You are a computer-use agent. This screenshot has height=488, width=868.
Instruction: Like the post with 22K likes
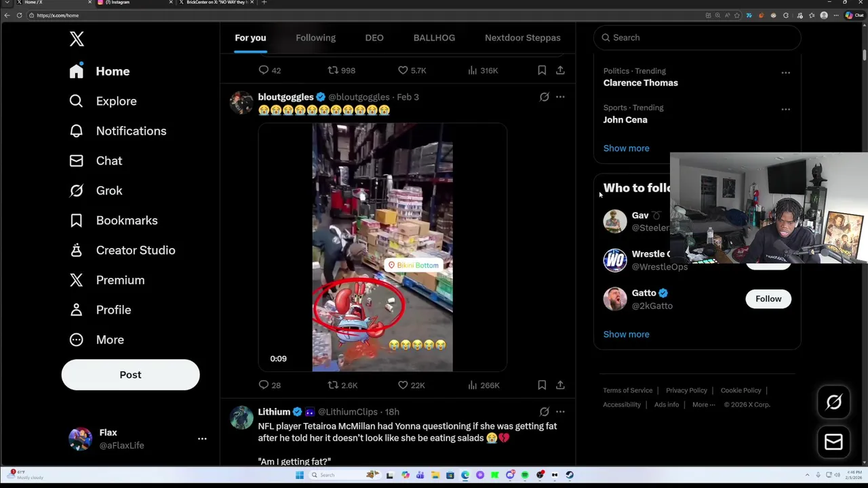coord(411,385)
